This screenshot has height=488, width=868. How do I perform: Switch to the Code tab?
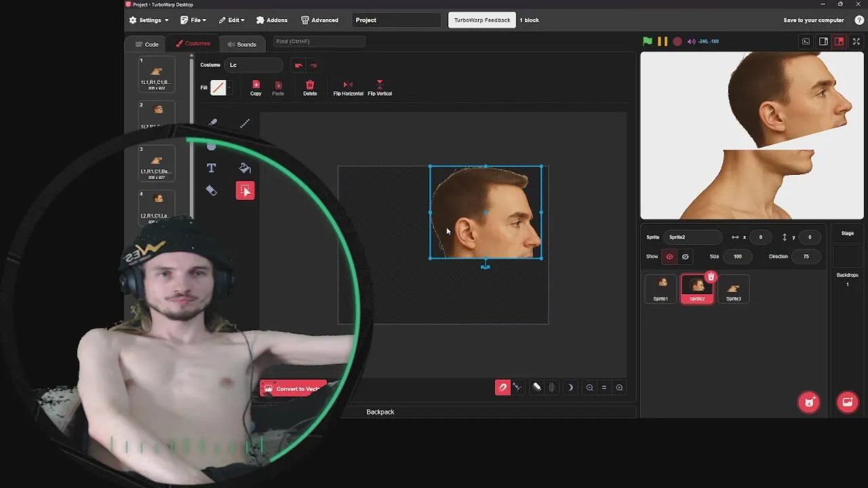tap(146, 44)
